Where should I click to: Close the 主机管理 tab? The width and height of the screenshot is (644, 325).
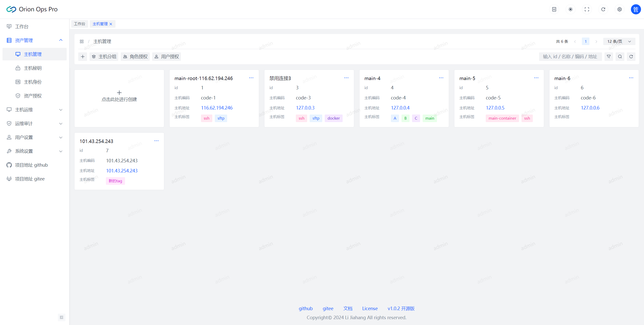[111, 24]
